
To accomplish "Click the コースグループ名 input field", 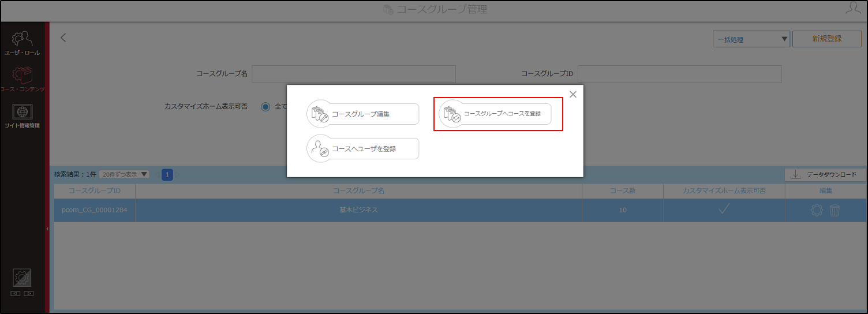I will [354, 74].
